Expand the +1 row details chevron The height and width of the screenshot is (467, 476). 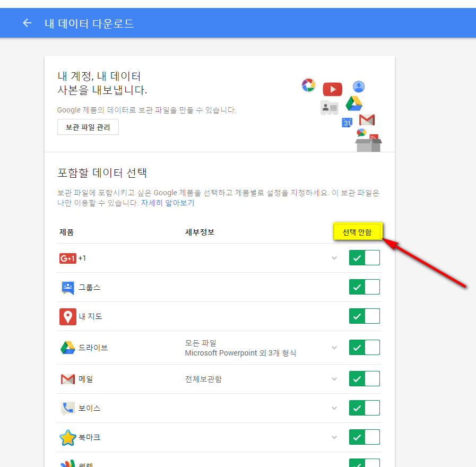coord(334,258)
